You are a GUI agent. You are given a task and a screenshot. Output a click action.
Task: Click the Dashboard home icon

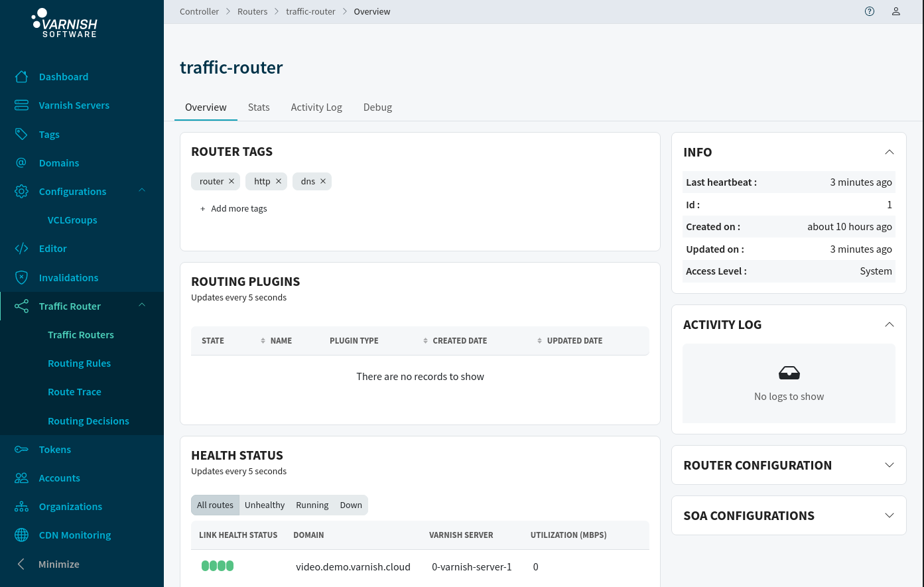[x=21, y=76]
